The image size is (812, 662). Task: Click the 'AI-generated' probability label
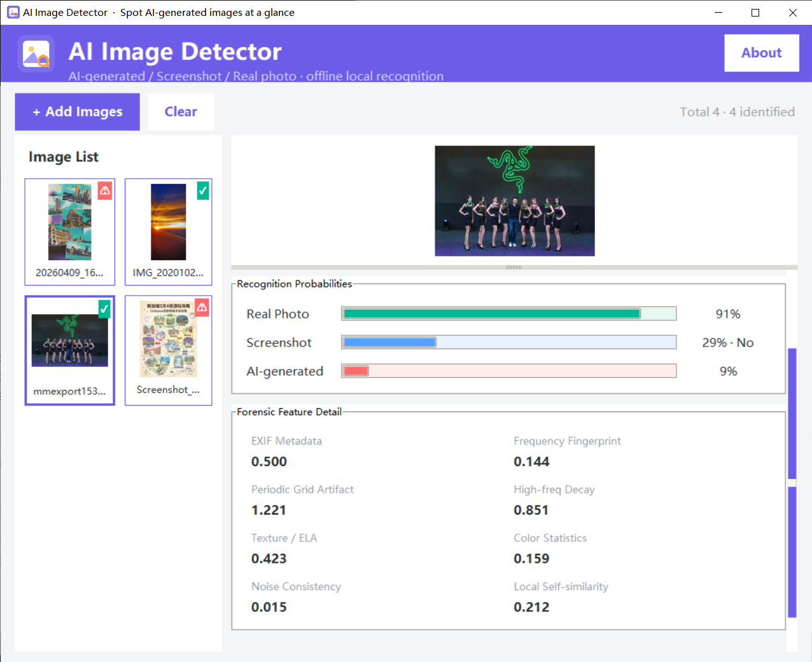pyautogui.click(x=285, y=371)
